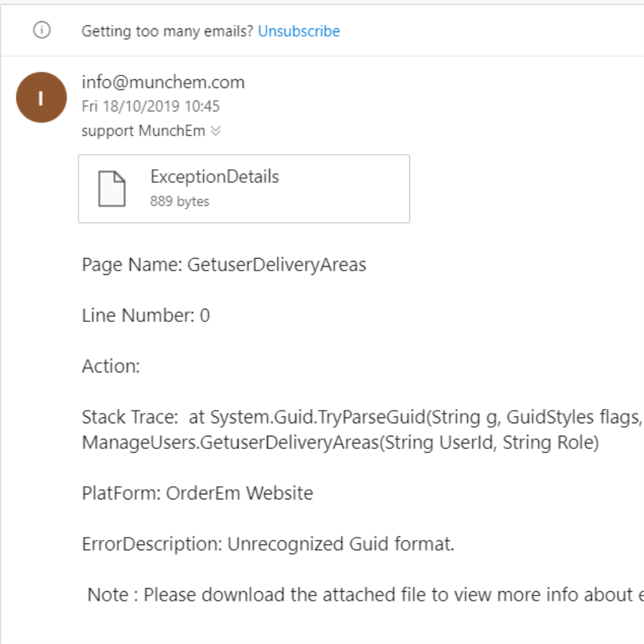Click the Line Number: 0 text
The height and width of the screenshot is (644, 644).
click(x=145, y=315)
